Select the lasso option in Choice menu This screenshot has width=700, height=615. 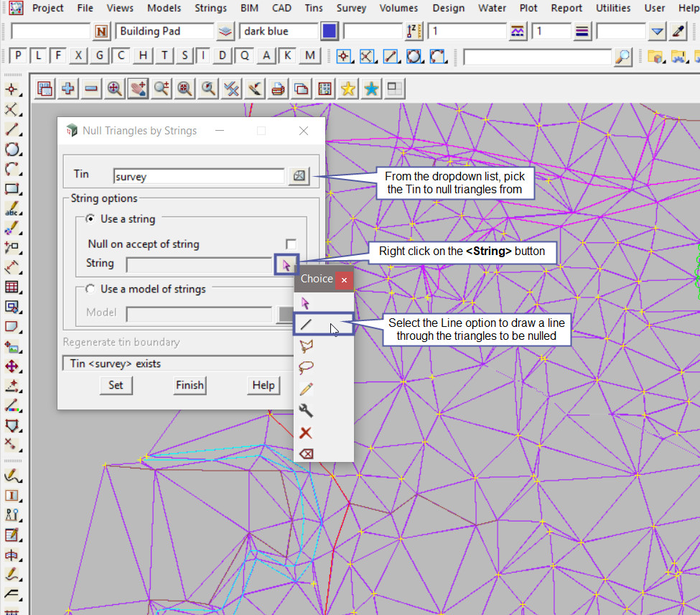coord(306,368)
